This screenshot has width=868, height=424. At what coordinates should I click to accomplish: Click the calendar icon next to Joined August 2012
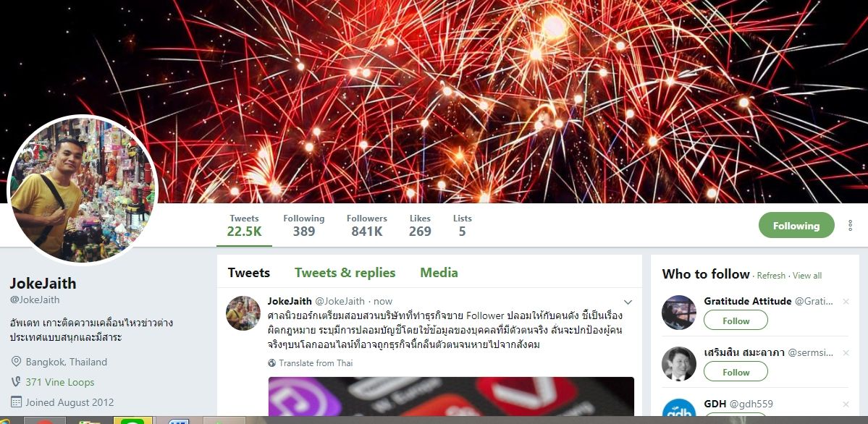17,402
